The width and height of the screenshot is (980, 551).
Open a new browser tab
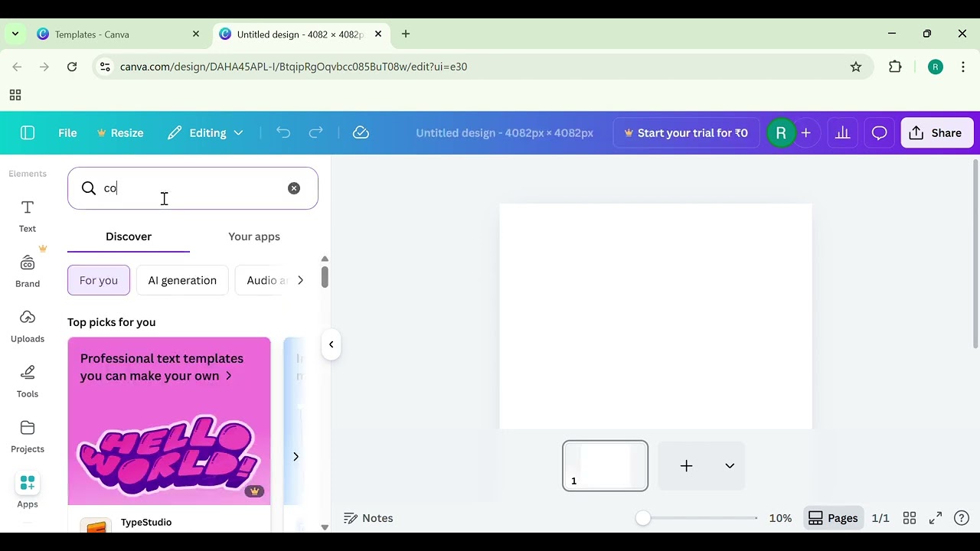click(406, 34)
